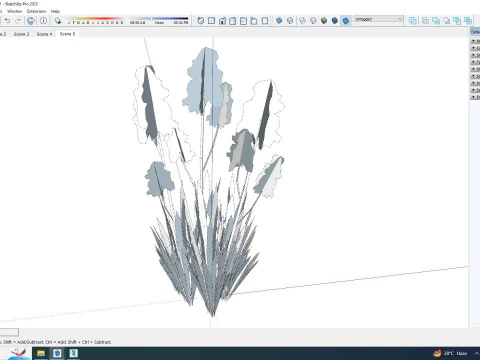Toggle X-ray face style
Viewport: 480px width, 360px height.
279,21
